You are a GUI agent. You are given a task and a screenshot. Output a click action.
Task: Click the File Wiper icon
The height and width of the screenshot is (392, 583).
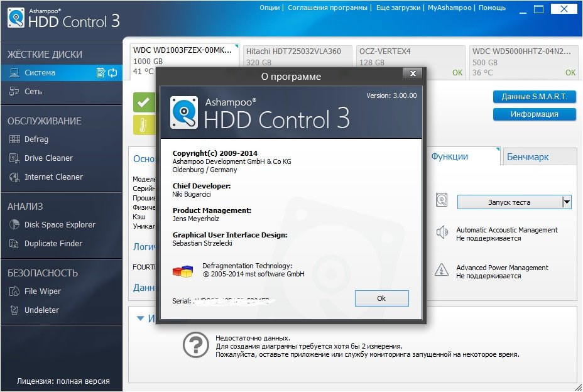pos(14,291)
